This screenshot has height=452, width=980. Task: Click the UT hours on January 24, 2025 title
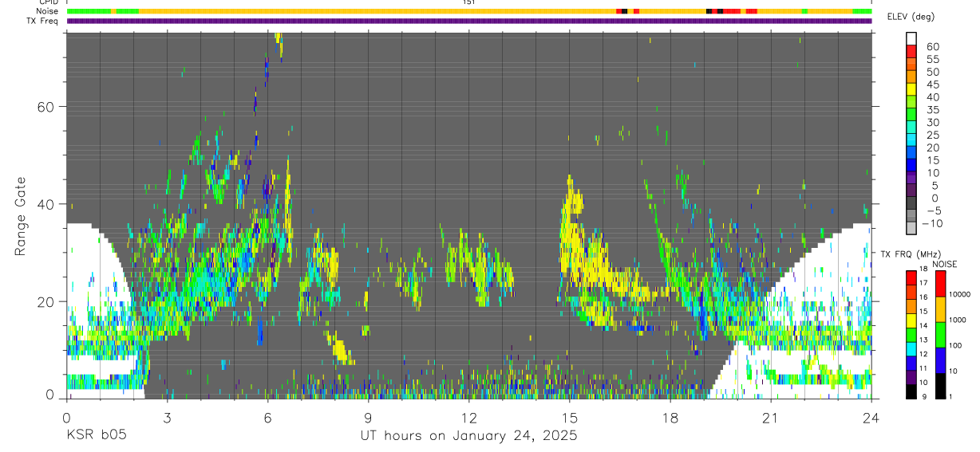468,436
